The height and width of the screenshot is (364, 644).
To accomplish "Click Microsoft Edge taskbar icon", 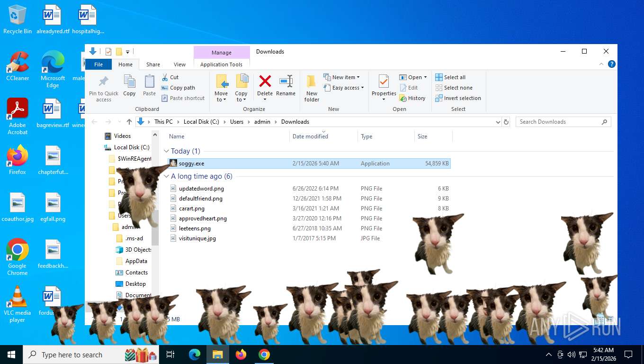I will tap(194, 355).
